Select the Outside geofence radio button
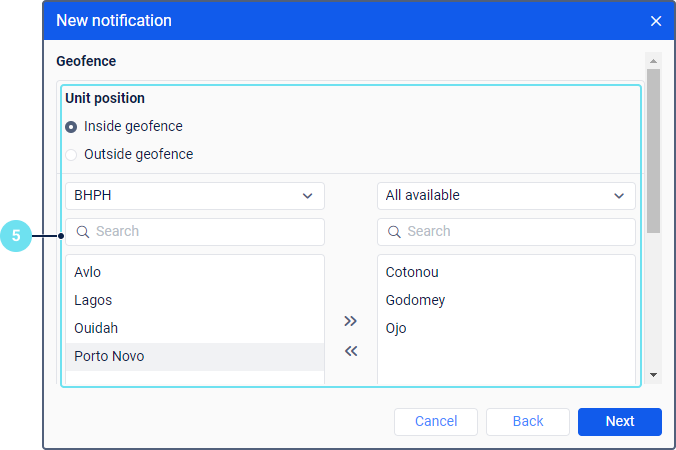 71,155
